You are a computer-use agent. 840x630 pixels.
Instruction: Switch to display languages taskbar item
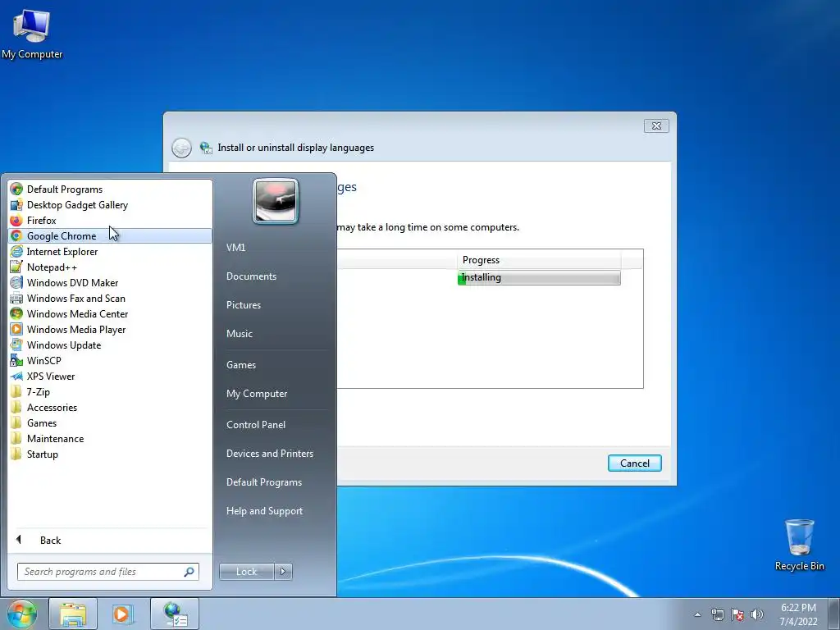click(175, 614)
